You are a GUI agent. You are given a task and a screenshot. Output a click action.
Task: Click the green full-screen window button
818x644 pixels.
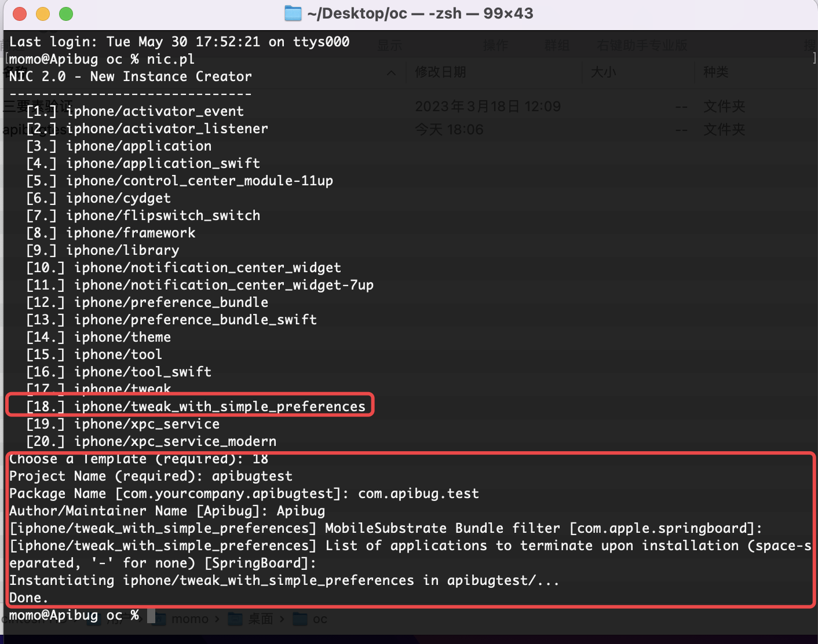(x=66, y=14)
